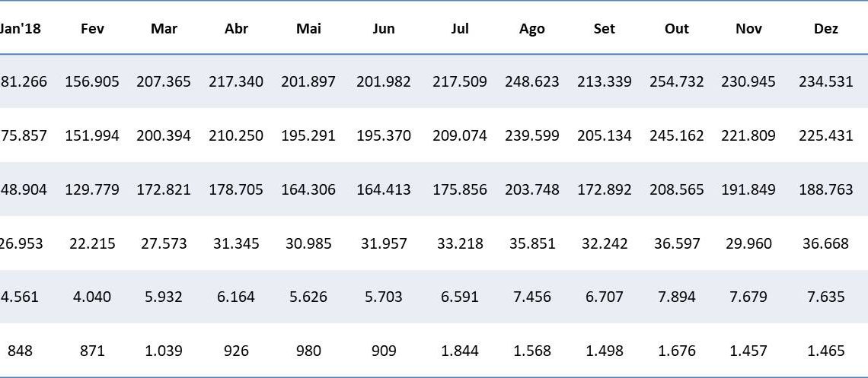The width and height of the screenshot is (868, 378).
Task: Select the Jun column header
Action: click(x=384, y=29)
